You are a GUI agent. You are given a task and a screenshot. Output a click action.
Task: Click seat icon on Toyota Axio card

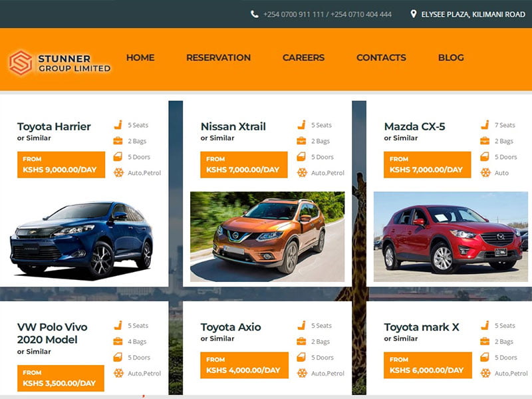[x=302, y=325]
